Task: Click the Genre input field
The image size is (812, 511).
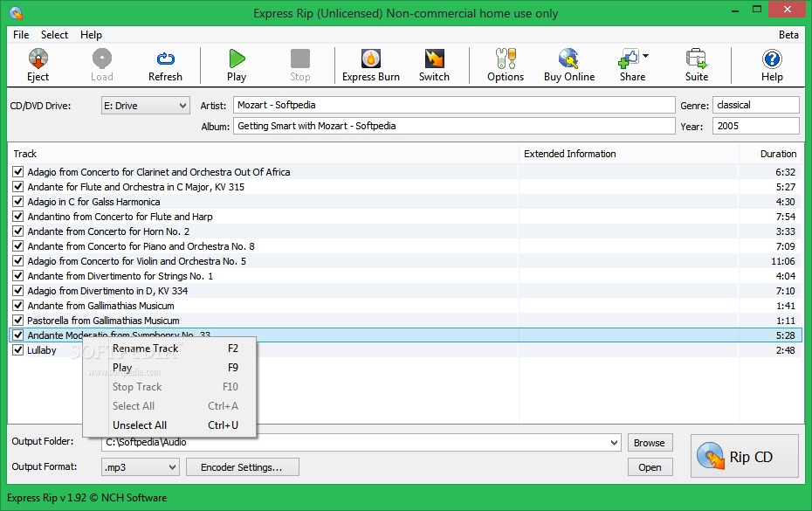Action: pos(756,105)
